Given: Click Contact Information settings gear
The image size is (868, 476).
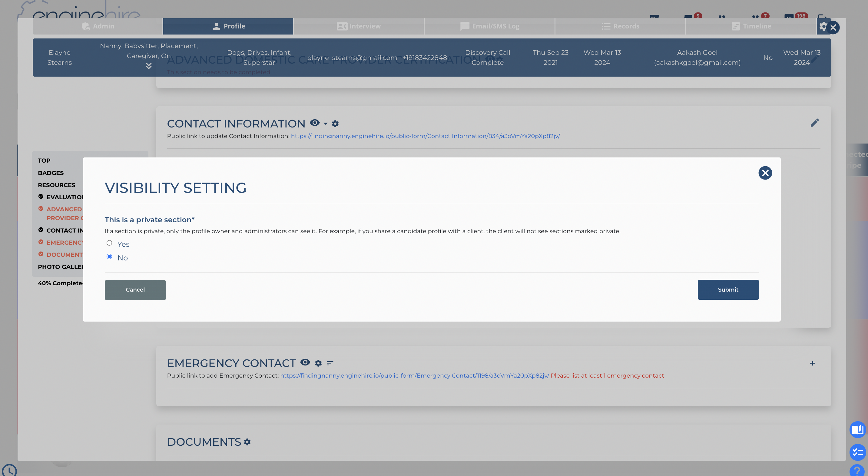Looking at the screenshot, I should (x=335, y=124).
